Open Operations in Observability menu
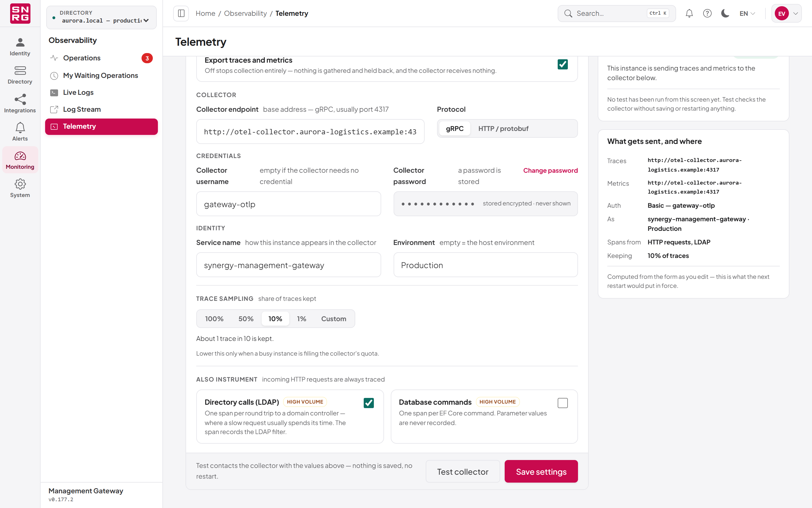 pyautogui.click(x=101, y=58)
